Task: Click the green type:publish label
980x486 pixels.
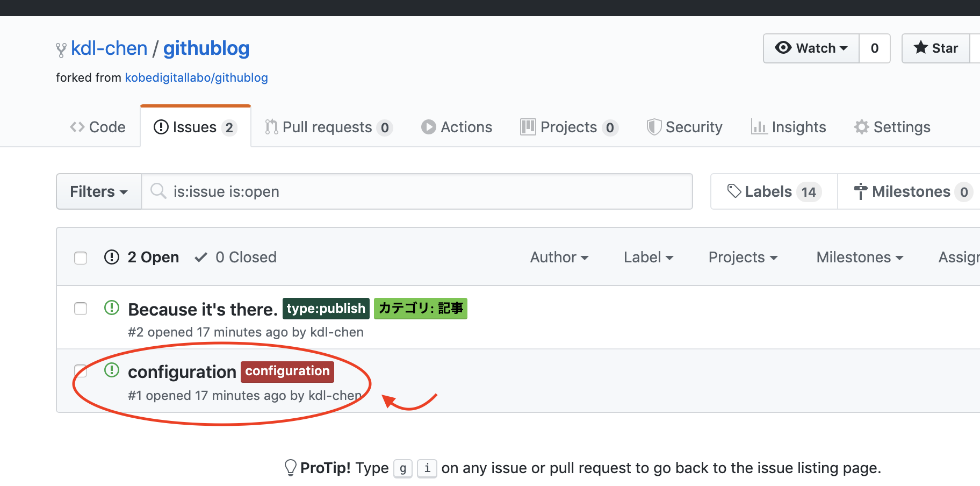Action: point(326,309)
